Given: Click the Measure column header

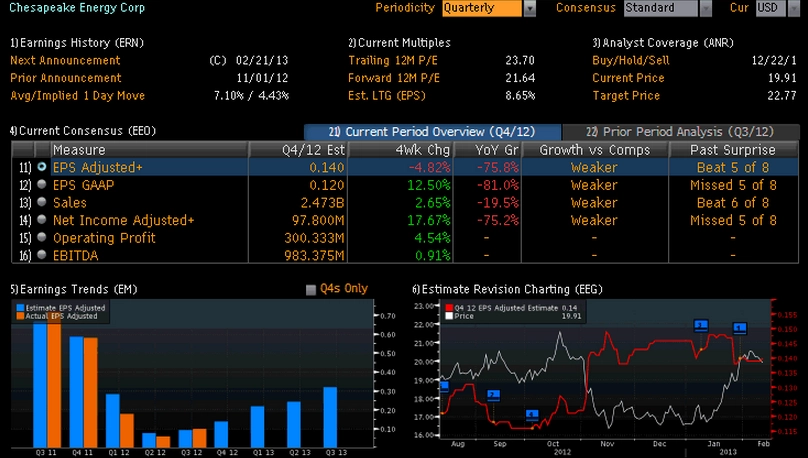Looking at the screenshot, I should [149, 150].
